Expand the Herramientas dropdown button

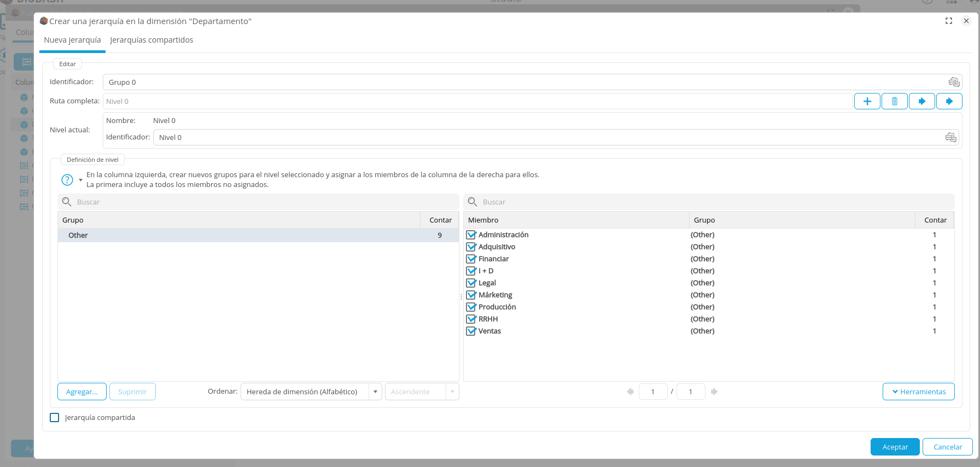coord(918,392)
